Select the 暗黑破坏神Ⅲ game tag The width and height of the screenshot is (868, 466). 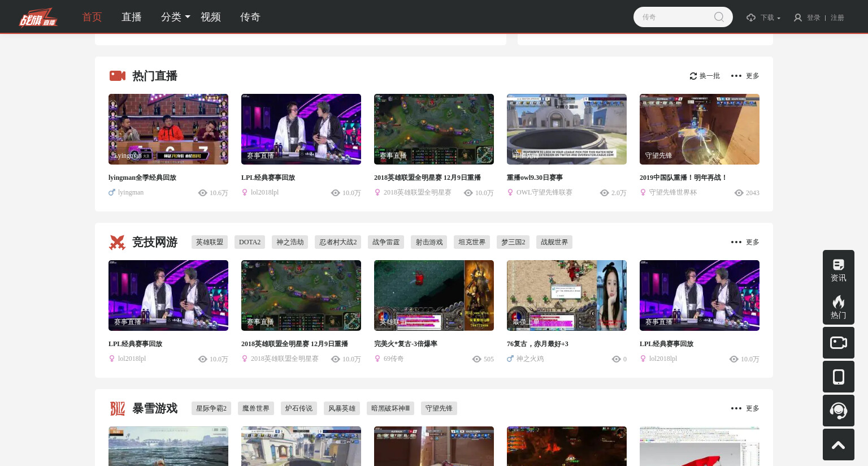point(390,408)
